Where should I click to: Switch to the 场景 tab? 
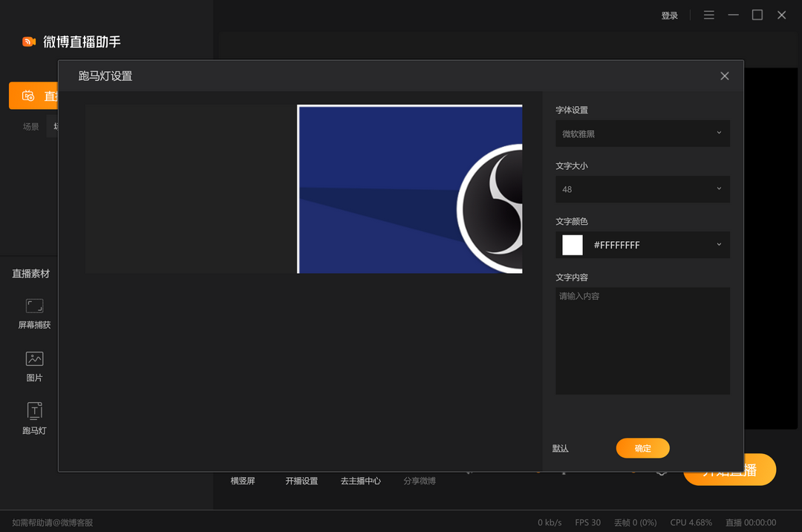point(30,126)
